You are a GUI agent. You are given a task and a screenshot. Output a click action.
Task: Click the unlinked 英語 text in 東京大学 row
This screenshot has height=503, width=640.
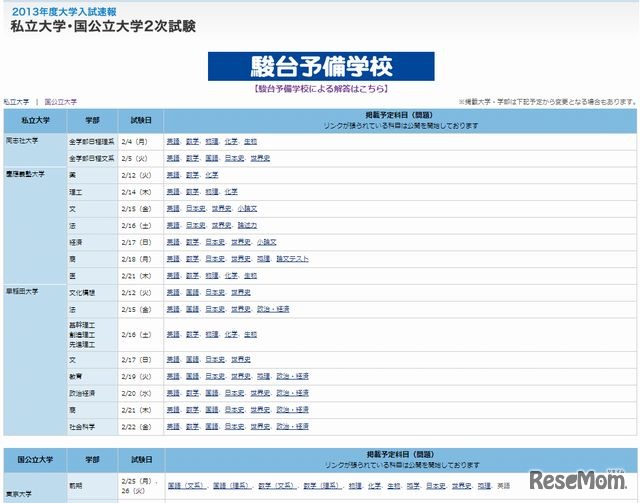(x=504, y=485)
